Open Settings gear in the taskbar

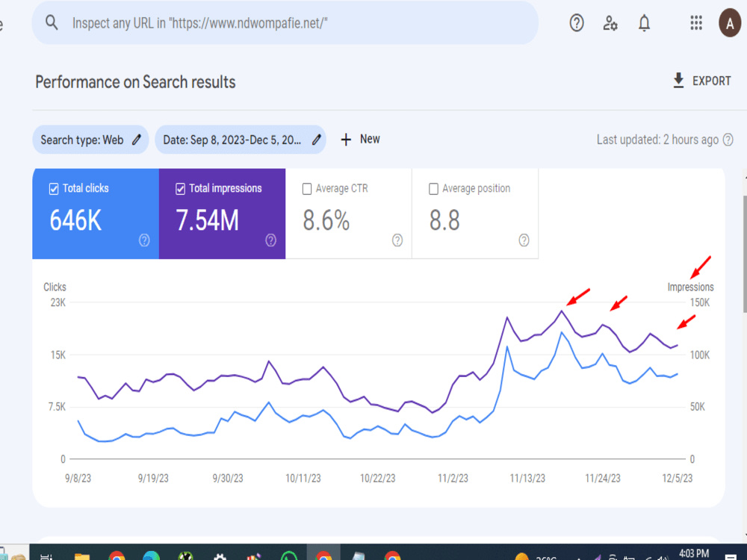click(220, 556)
